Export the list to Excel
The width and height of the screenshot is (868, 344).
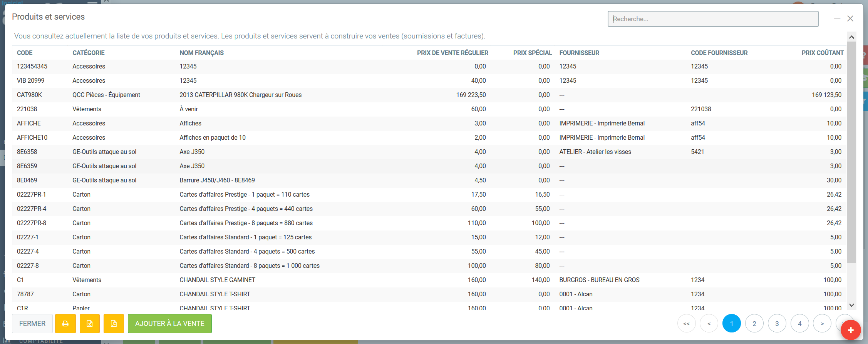tap(89, 324)
